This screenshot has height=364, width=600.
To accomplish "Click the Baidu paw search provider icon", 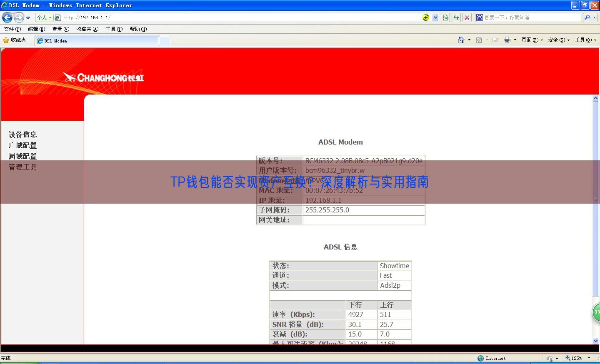I will pyautogui.click(x=480, y=17).
